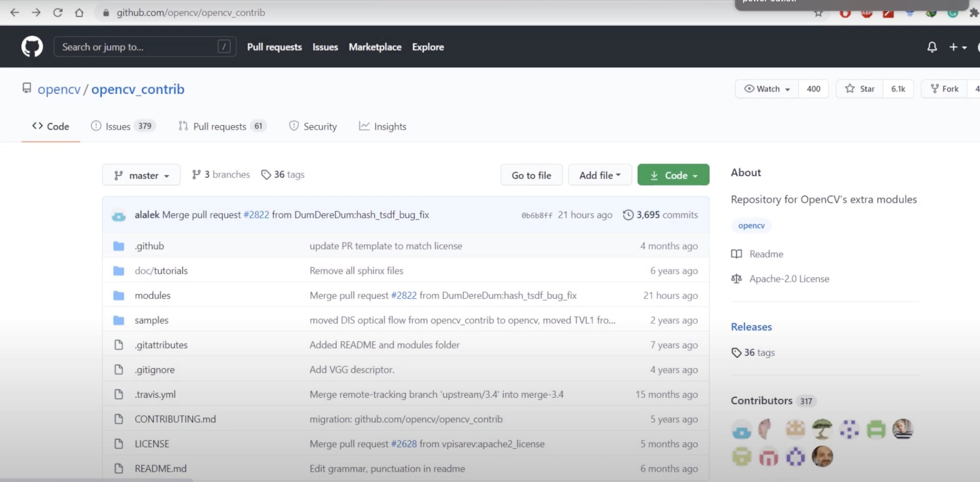Switch to the Issues tab
Image resolution: width=980 pixels, height=482 pixels.
click(123, 126)
